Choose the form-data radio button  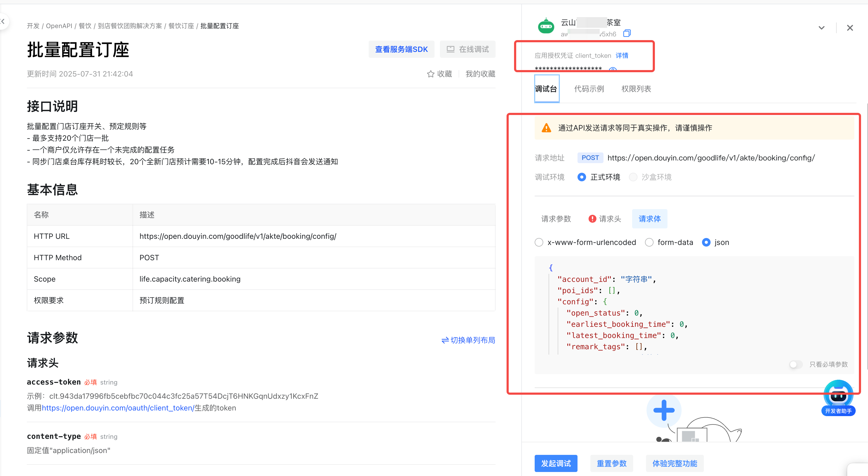point(649,242)
